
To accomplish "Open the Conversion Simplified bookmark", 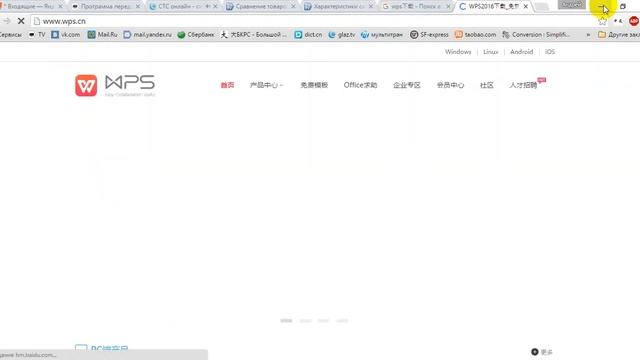I will coord(536,35).
